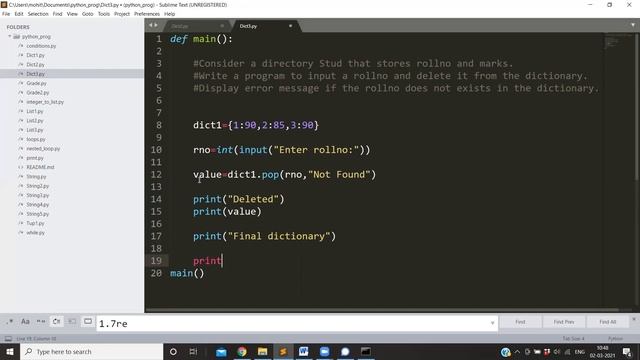
Task: Open the View menu
Action: (72, 14)
